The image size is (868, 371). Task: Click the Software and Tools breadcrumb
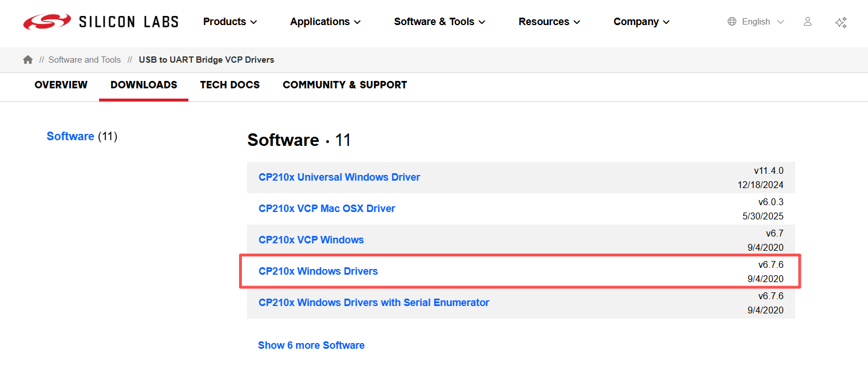coord(85,60)
